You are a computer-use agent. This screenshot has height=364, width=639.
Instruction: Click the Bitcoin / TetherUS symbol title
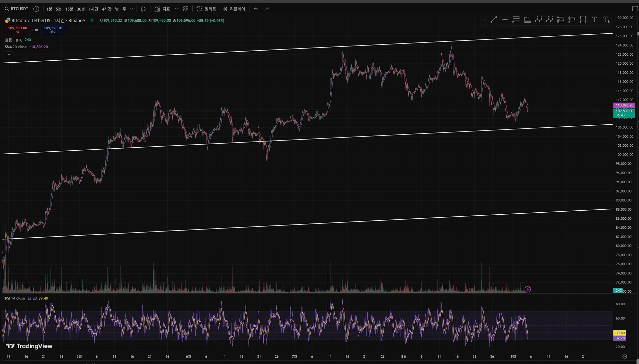[x=48, y=21]
